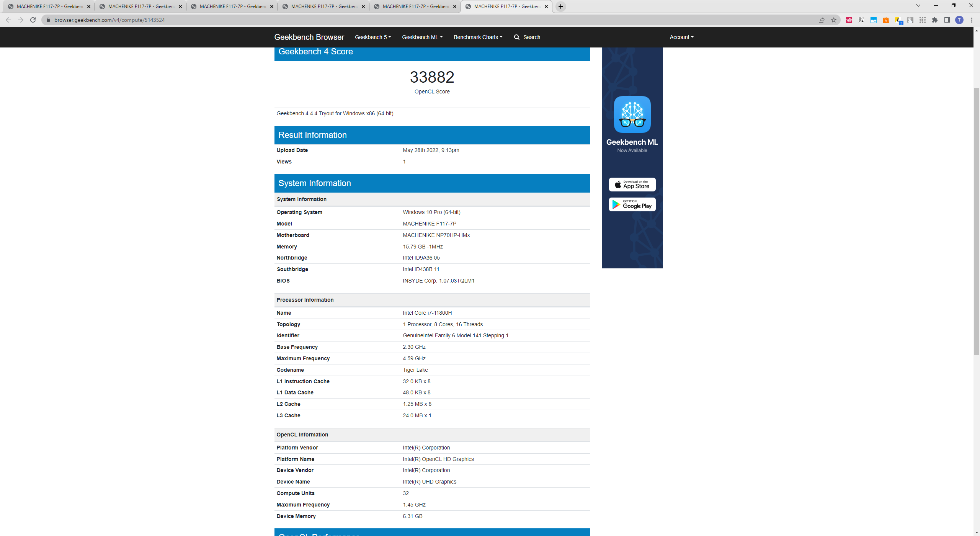Viewport: 980px width, 536px height.
Task: Click the Windows 10 Pro value
Action: click(x=431, y=212)
